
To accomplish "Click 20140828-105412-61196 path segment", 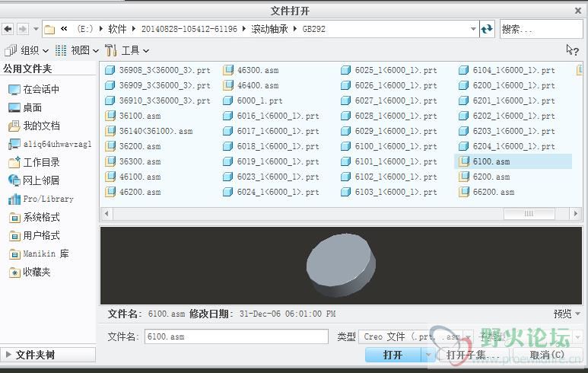I will 189,29.
